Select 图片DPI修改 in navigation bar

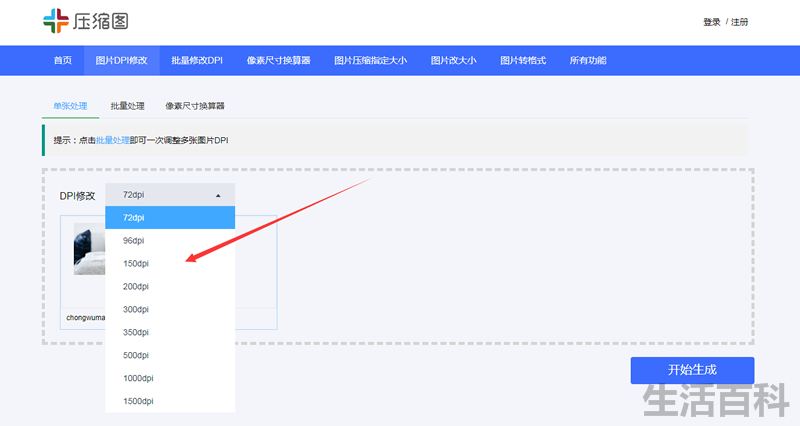click(121, 60)
